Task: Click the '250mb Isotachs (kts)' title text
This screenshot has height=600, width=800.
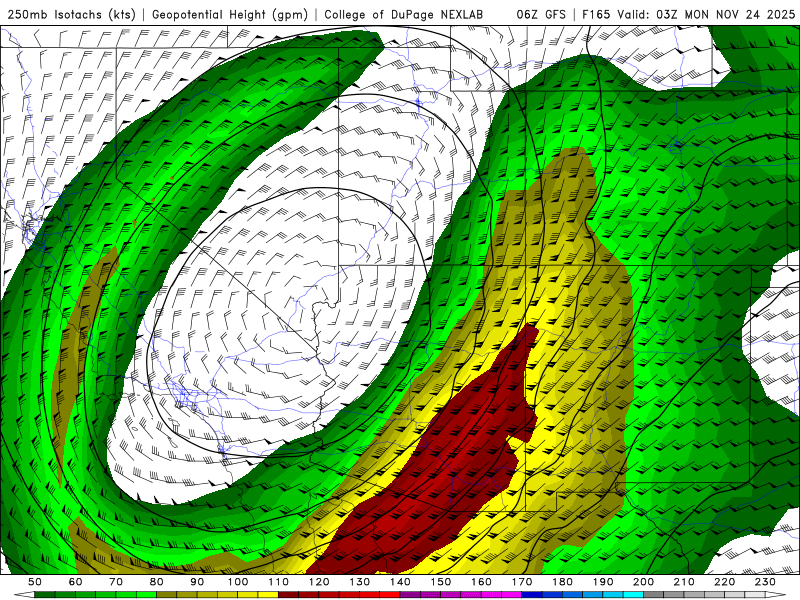Action: (x=71, y=15)
